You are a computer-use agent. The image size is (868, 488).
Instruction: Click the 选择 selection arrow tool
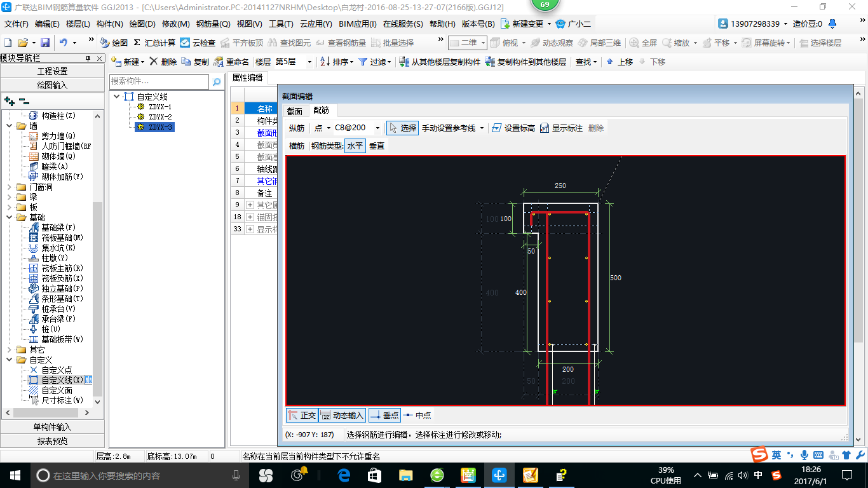point(402,128)
